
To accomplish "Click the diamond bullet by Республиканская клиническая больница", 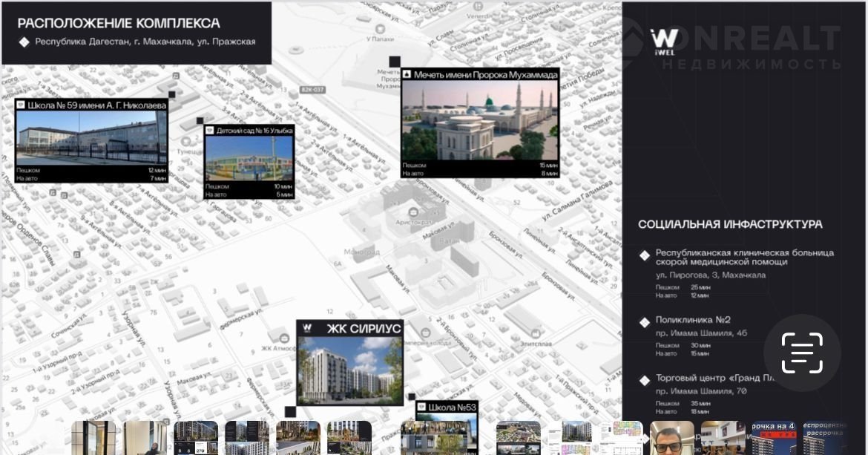I will tap(645, 255).
